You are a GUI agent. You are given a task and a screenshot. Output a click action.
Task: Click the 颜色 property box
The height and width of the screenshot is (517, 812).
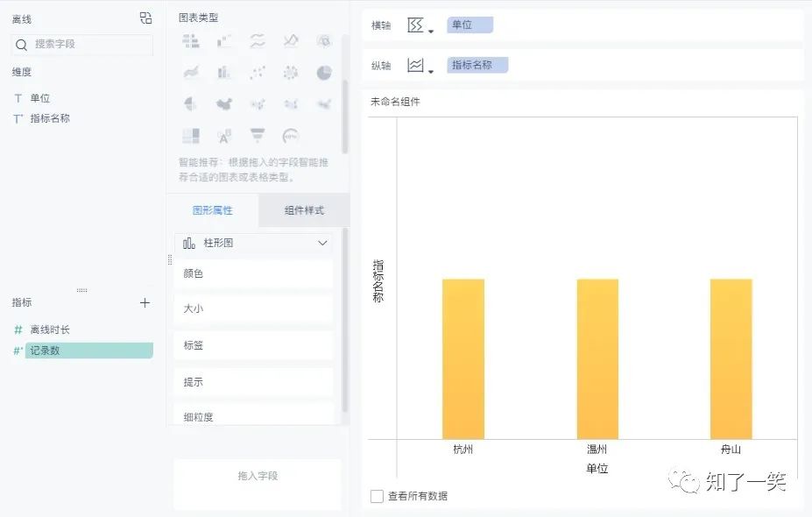[253, 273]
